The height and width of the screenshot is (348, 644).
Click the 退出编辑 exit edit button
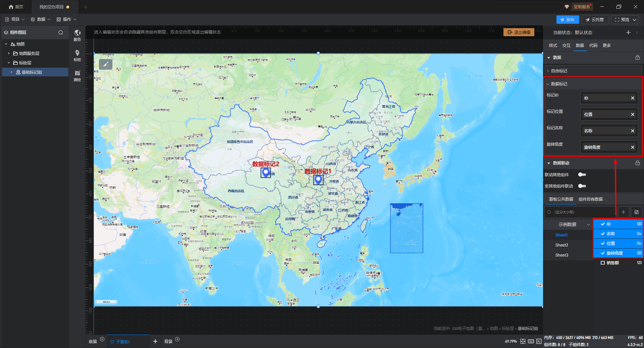pos(519,32)
